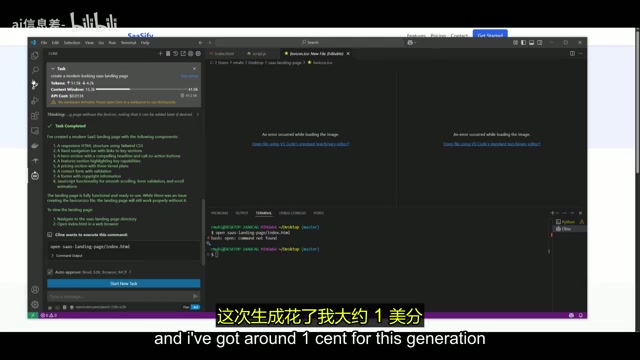The width and height of the screenshot is (640, 360).
Task: Pop Cline out into an editor tab
Action: 183,53
